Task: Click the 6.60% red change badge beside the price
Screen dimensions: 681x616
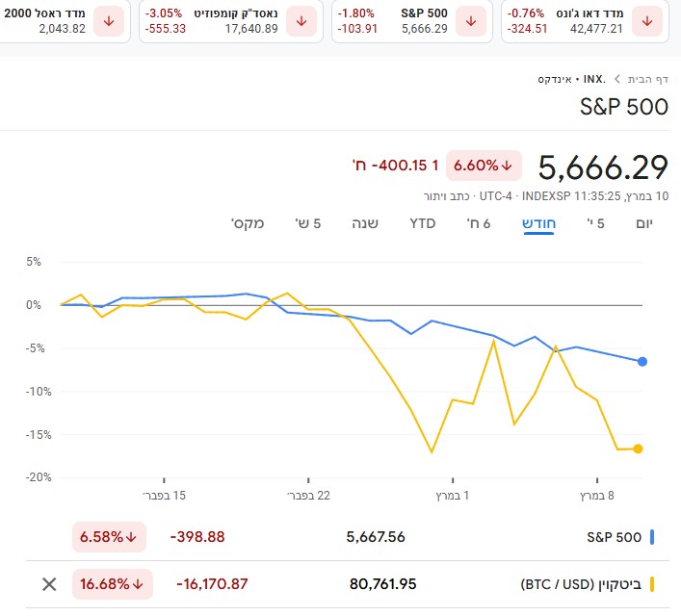Action: point(484,166)
